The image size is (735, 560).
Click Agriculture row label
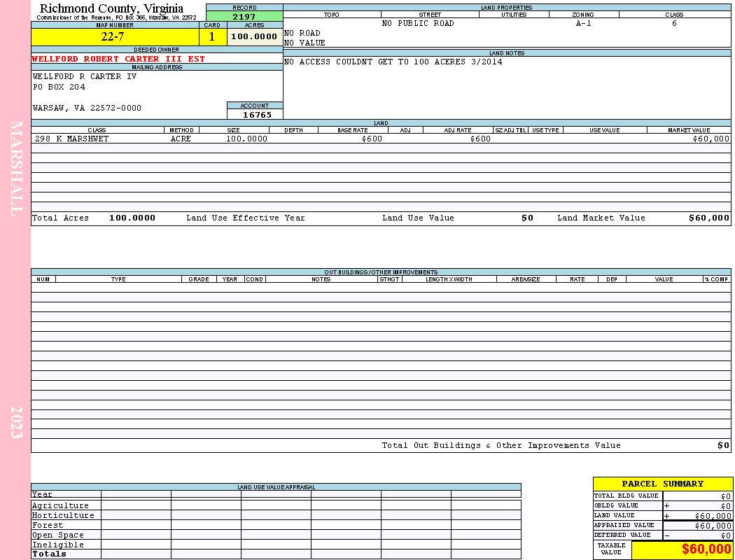click(x=60, y=505)
